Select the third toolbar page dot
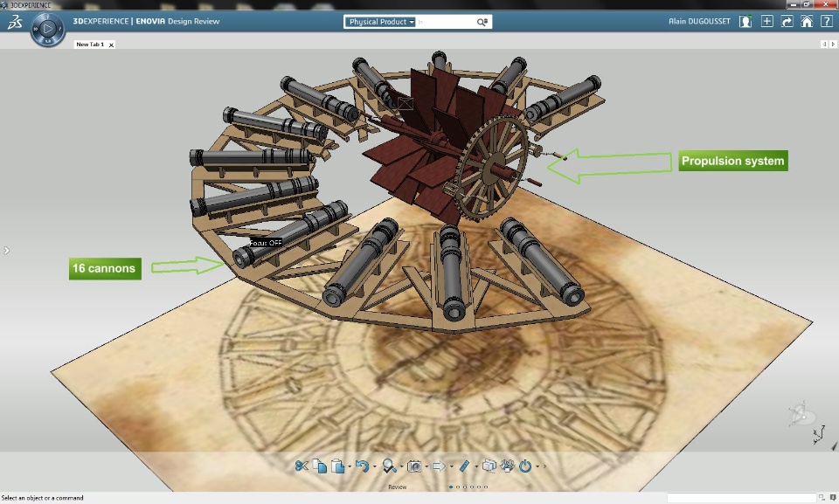Image resolution: width=839 pixels, height=504 pixels. (465, 487)
